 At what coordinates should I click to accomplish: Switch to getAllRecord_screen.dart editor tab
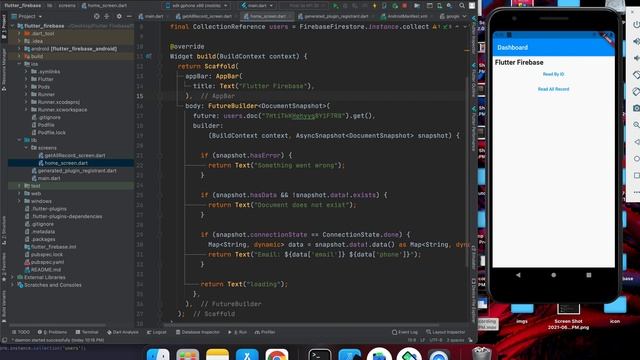pyautogui.click(x=204, y=16)
